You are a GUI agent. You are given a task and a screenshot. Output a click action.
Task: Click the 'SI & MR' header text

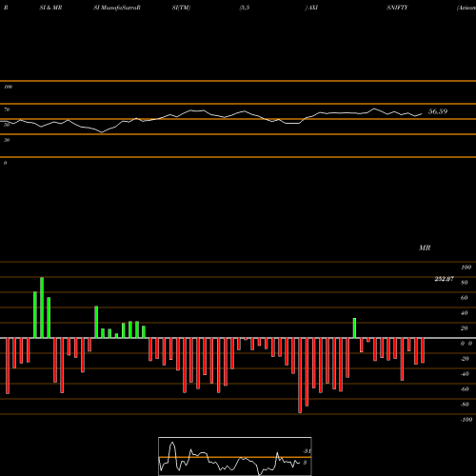[50, 8]
